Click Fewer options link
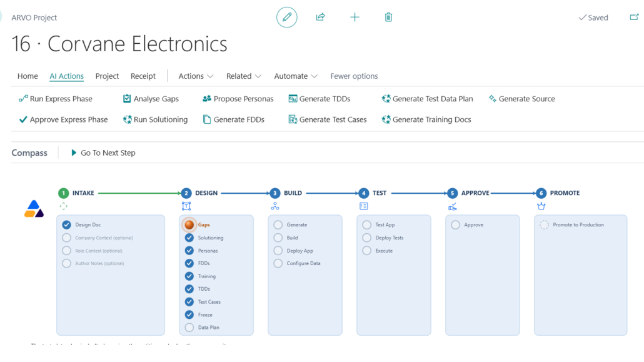Screen dimensions: 644x362 pos(354,76)
